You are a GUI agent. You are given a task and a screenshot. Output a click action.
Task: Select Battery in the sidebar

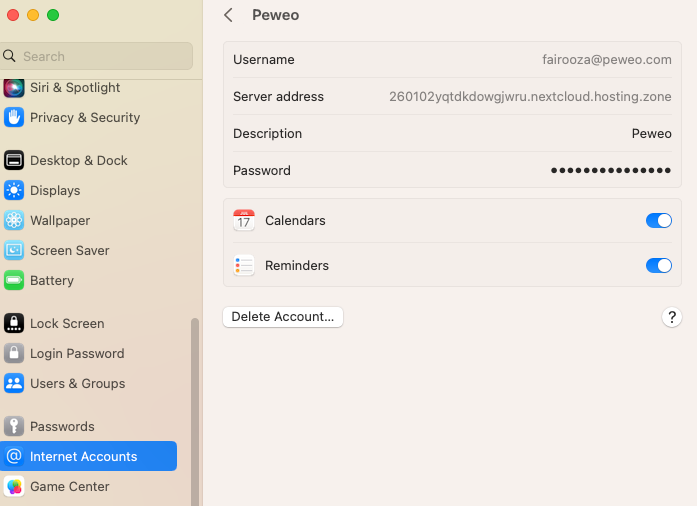point(88,281)
